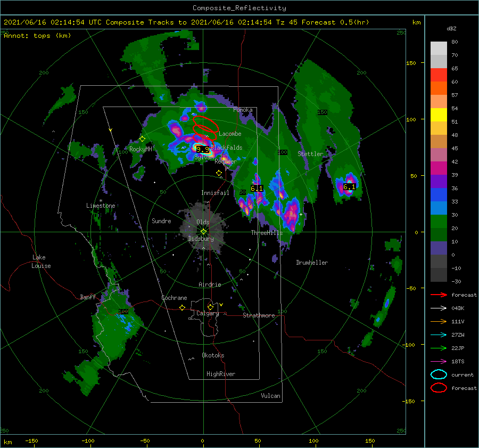The image size is (479, 448).
Task: Click the 9.9 storm top label
Action: pyautogui.click(x=203, y=150)
